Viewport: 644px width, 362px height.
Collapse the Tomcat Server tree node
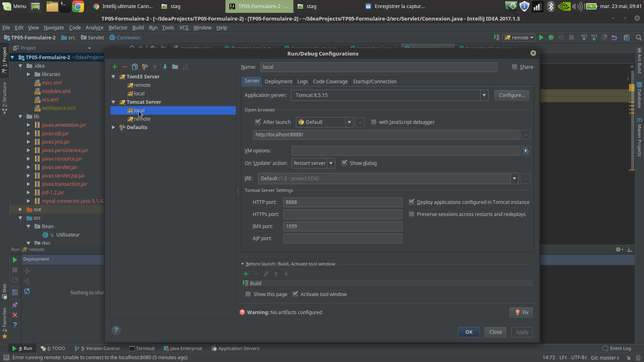114,102
